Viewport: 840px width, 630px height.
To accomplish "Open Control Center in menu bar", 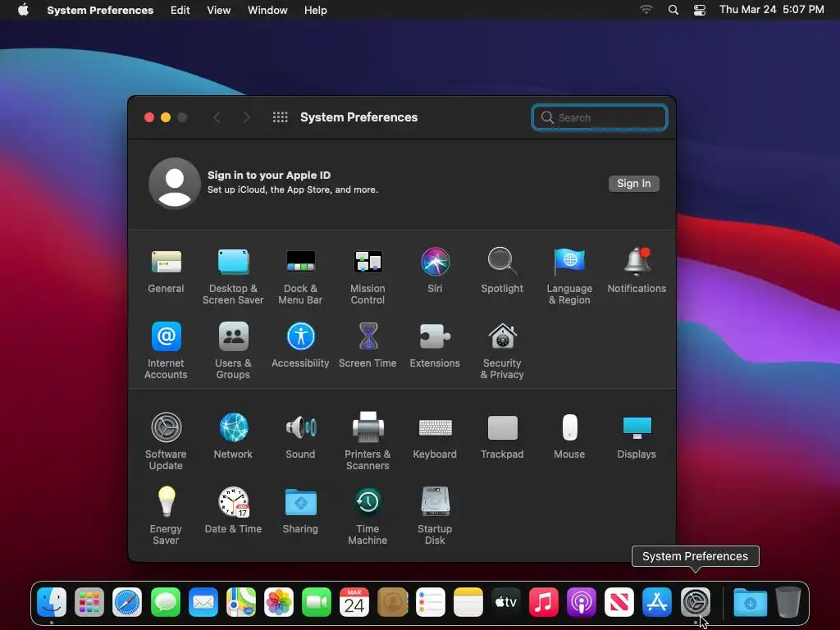I will tap(700, 10).
